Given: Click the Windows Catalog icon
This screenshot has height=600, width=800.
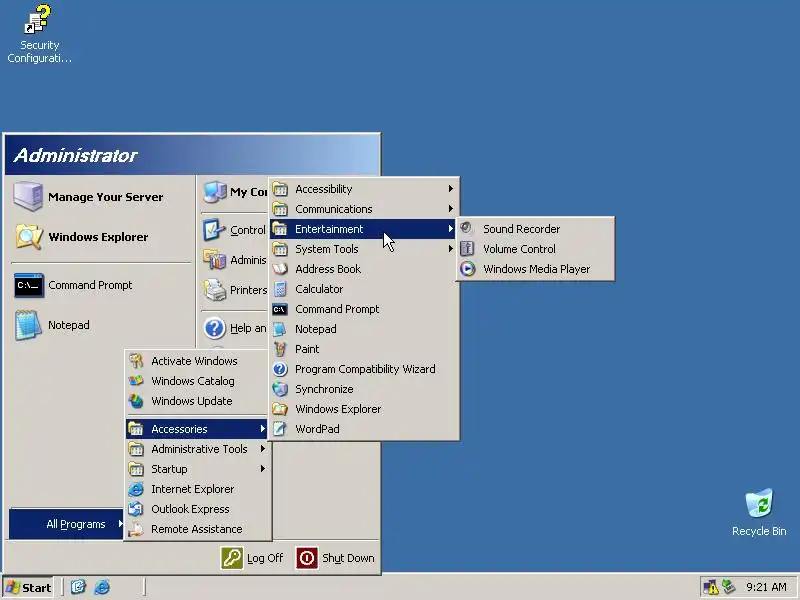Looking at the screenshot, I should [x=136, y=381].
